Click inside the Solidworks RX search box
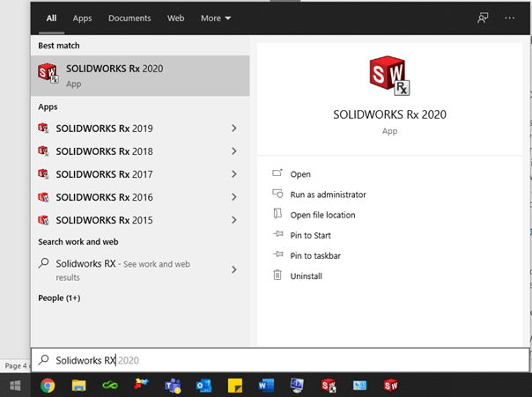The height and width of the screenshot is (397, 532). 280,360
